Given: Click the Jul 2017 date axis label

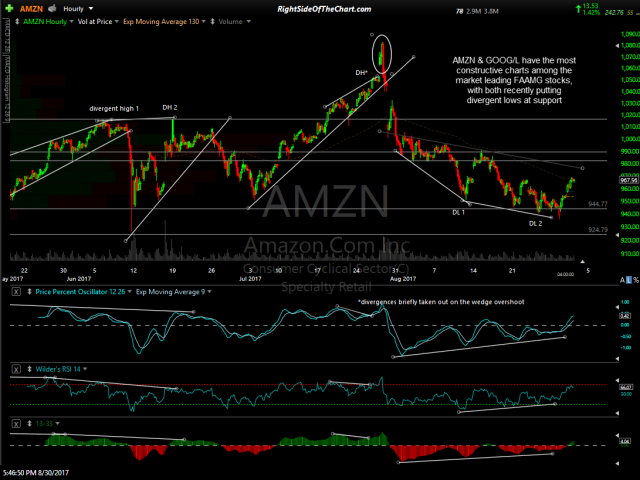Looking at the screenshot, I should 250,279.
